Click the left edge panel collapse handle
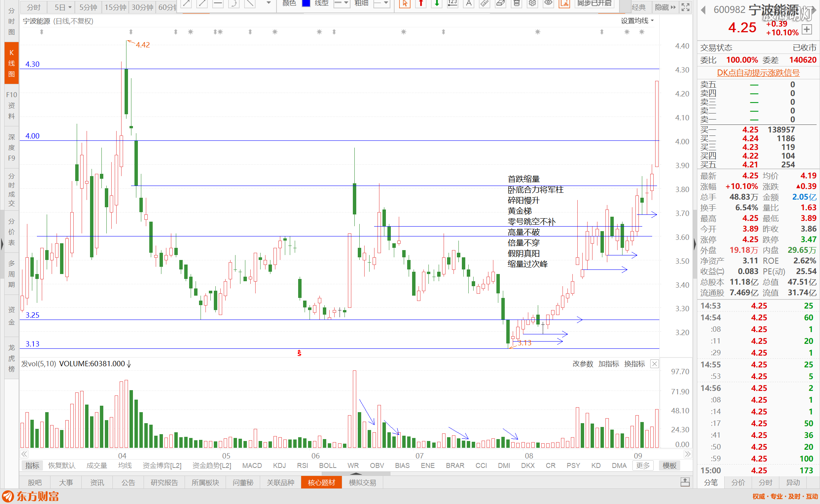Image resolution: width=820 pixels, height=504 pixels. 2,243
